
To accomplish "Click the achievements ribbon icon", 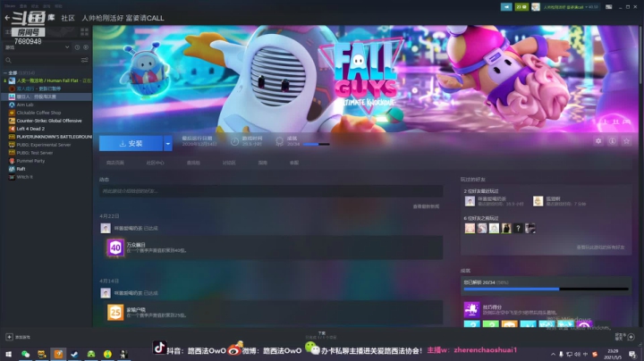I will [279, 141].
